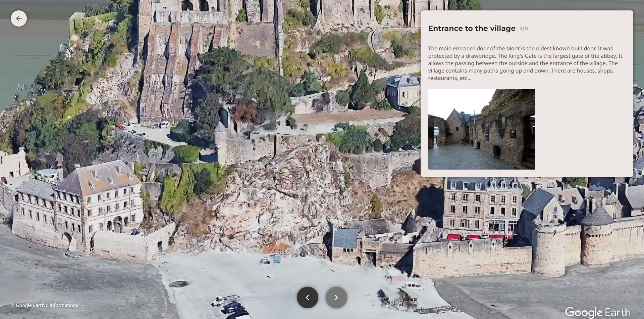Click the "Entrance to the village" heading

[x=472, y=29]
